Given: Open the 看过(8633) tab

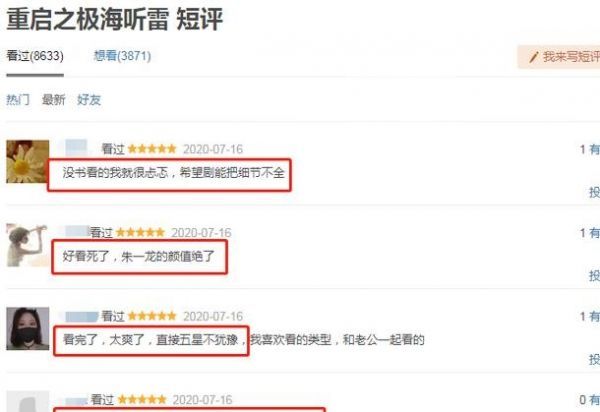Looking at the screenshot, I should click(x=35, y=56).
